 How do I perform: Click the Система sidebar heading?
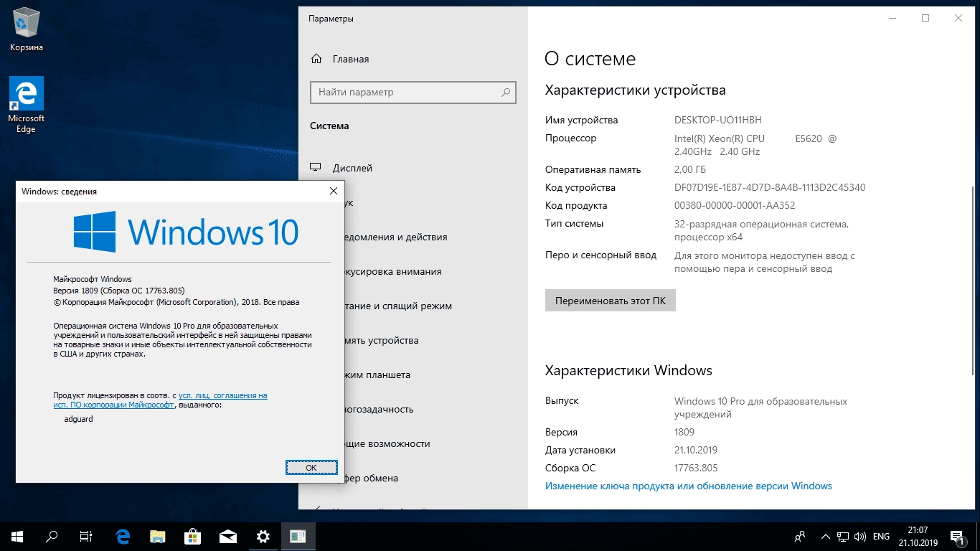329,126
